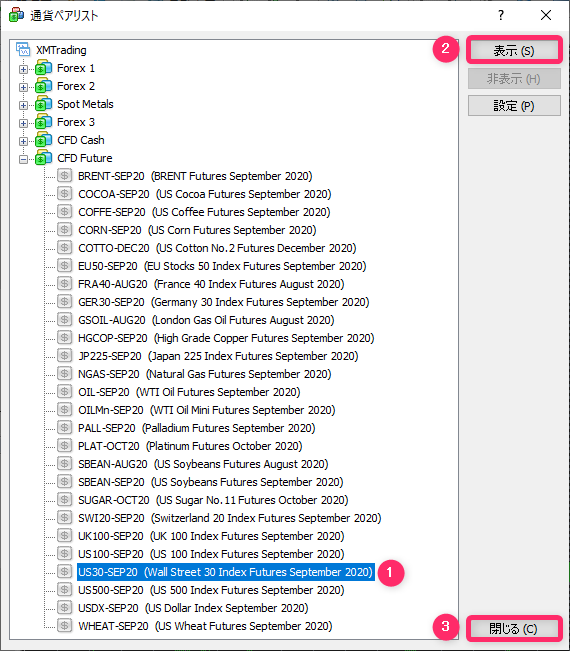Image resolution: width=570 pixels, height=651 pixels.
Task: Click the dollar icon beside US30-SEP20
Action: pos(64,572)
